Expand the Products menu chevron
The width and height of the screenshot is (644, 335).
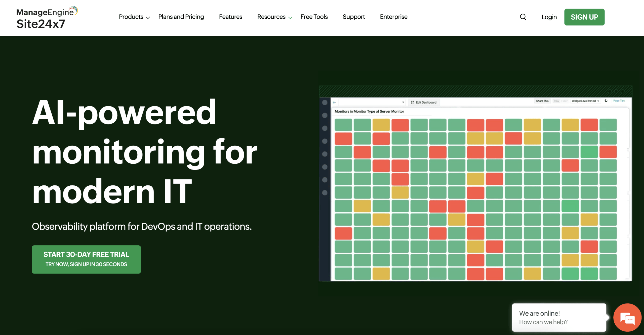click(x=148, y=17)
